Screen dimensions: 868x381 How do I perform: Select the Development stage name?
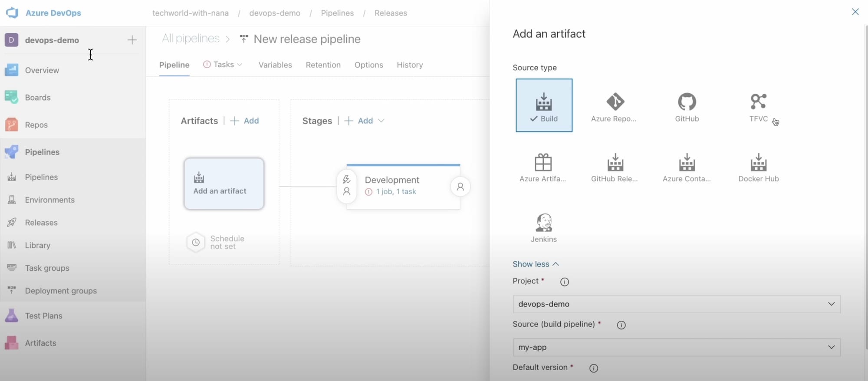tap(392, 180)
